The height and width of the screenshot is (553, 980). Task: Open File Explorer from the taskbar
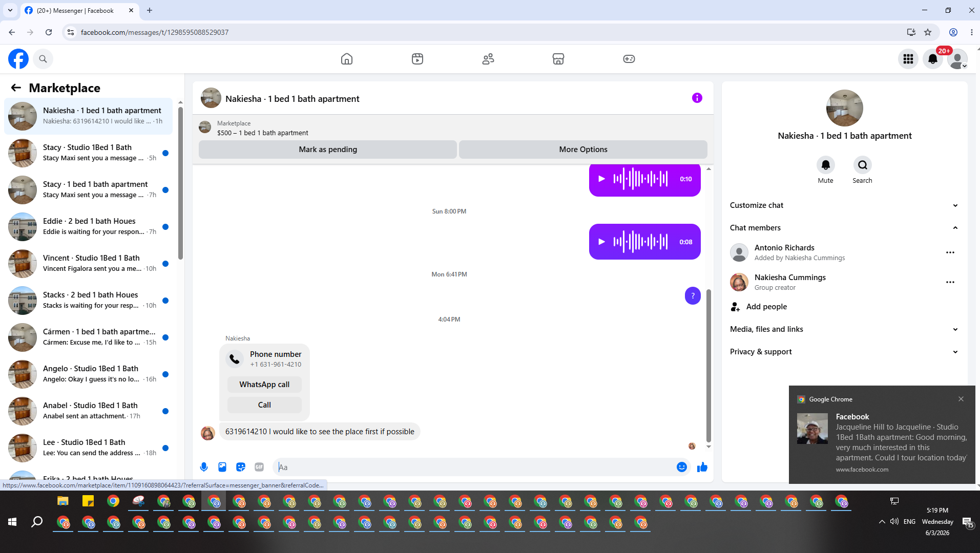62,501
